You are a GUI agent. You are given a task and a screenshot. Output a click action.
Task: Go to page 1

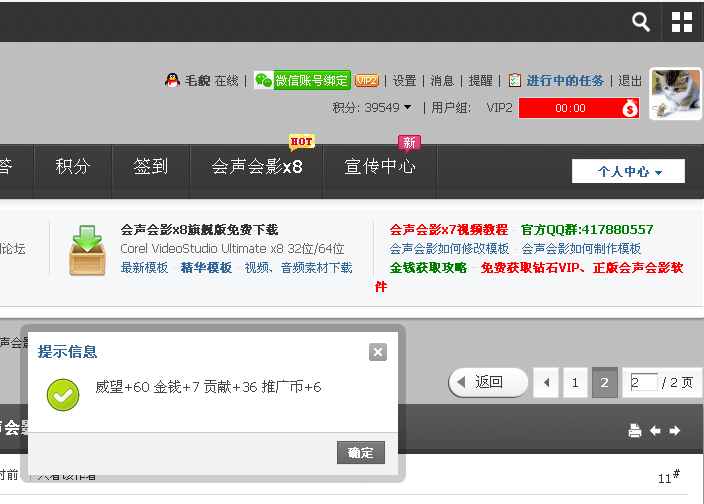[x=575, y=383]
